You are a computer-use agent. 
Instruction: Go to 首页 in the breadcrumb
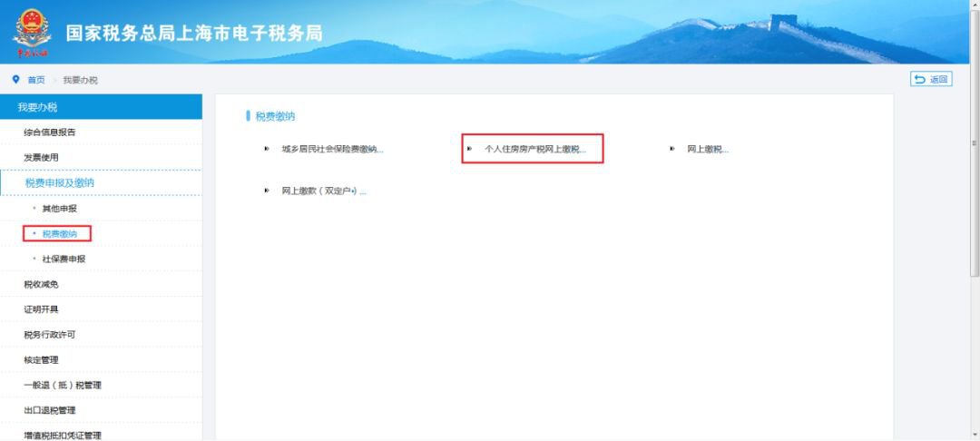pyautogui.click(x=36, y=80)
